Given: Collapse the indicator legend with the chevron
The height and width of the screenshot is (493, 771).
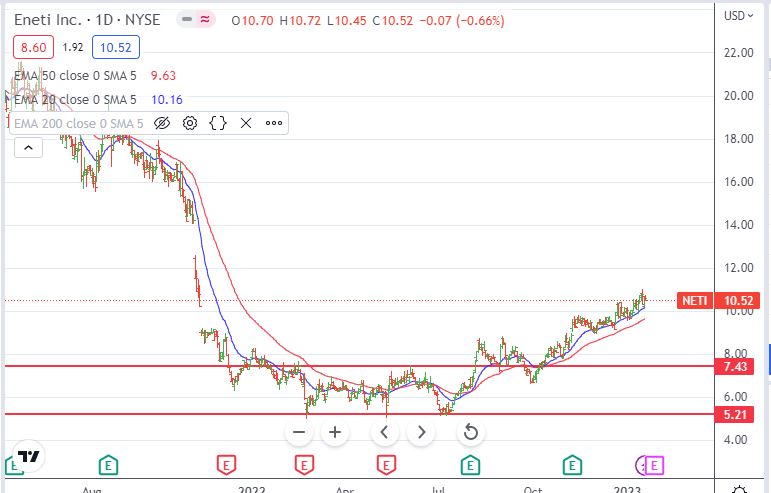Looking at the screenshot, I should pos(29,147).
